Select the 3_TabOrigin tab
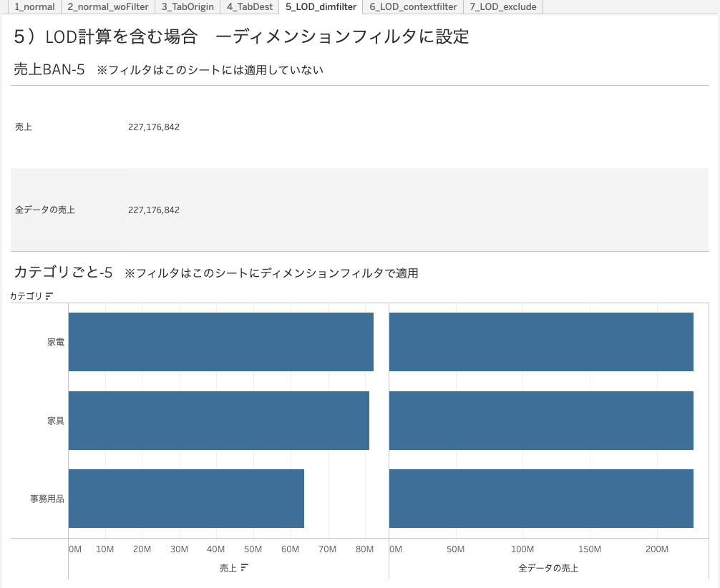Viewport: 720px width, 588px height. click(188, 7)
